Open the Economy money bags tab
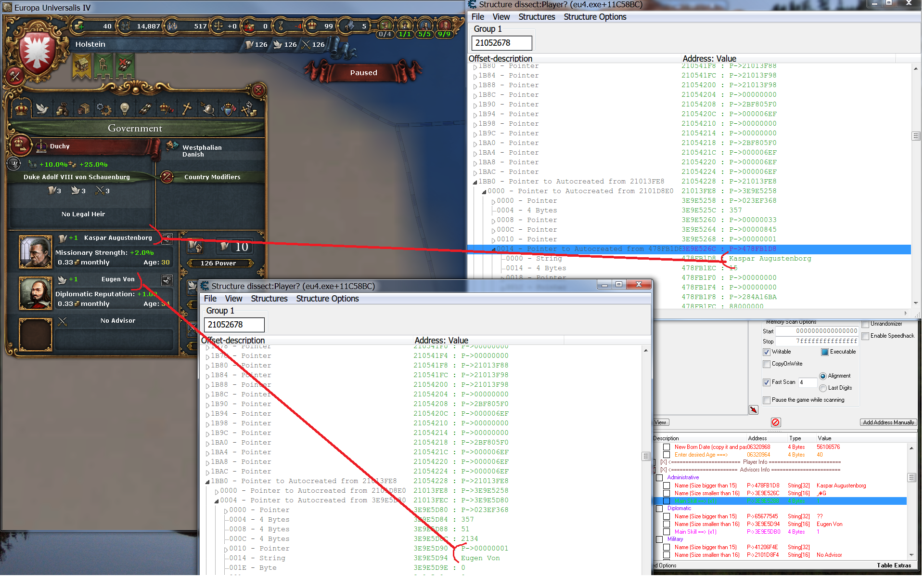Screen dimensions: 924x578 63,109
